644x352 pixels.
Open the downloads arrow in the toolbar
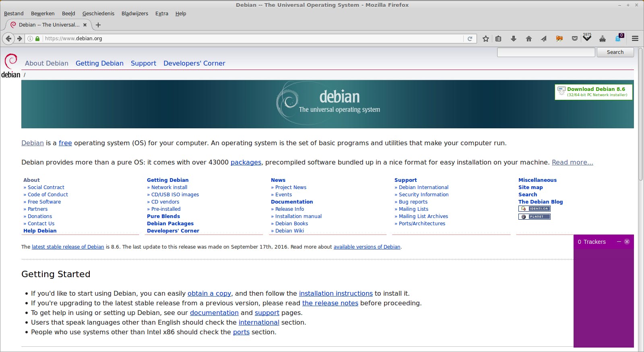coord(514,39)
